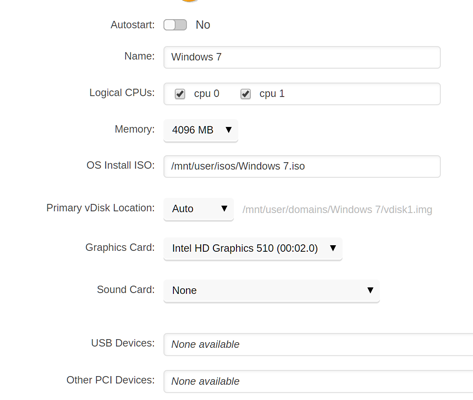The width and height of the screenshot is (473, 400).
Task: Click the Autostart No status text
Action: click(203, 25)
